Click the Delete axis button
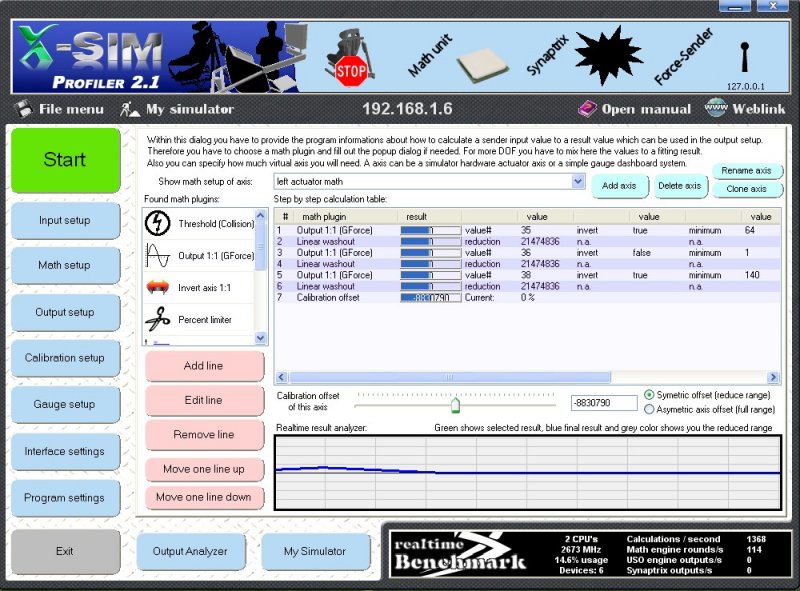 pyautogui.click(x=680, y=186)
